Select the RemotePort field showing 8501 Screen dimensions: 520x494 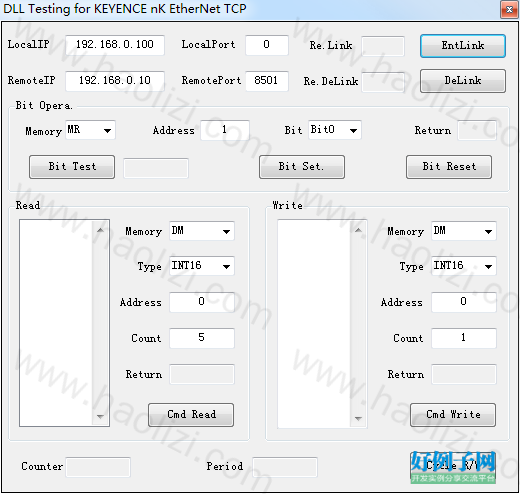point(267,81)
